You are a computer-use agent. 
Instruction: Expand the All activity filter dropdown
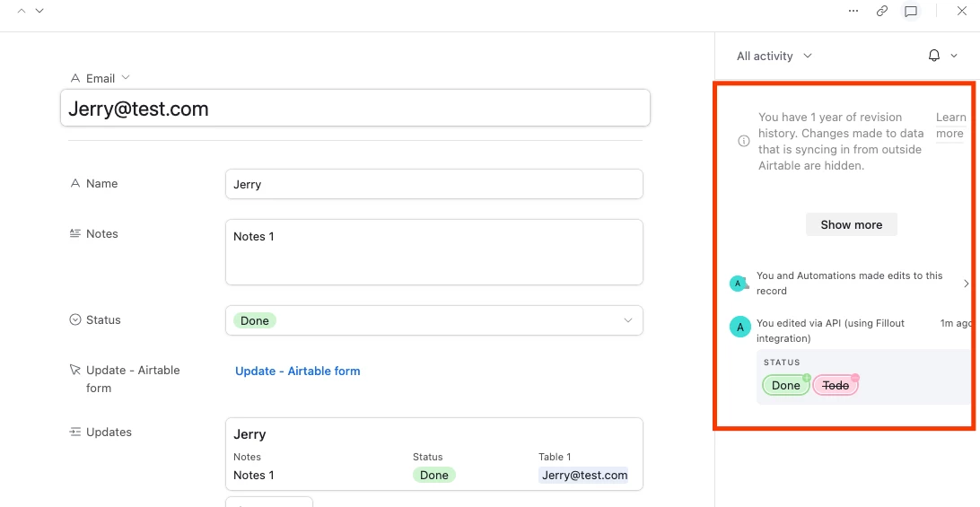point(774,56)
